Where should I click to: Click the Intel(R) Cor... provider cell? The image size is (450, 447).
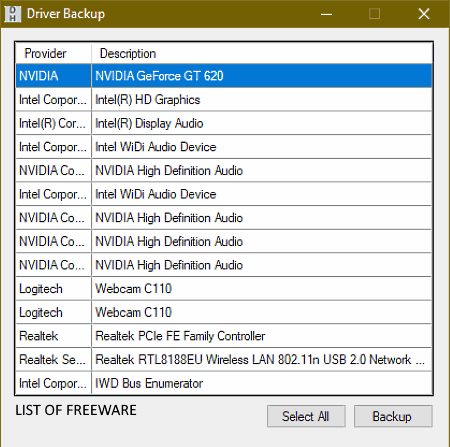[x=53, y=123]
